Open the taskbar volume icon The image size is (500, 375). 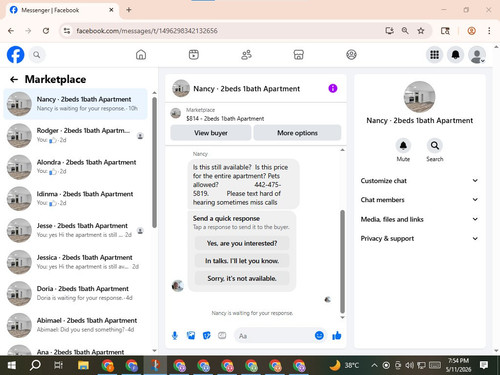pos(409,366)
